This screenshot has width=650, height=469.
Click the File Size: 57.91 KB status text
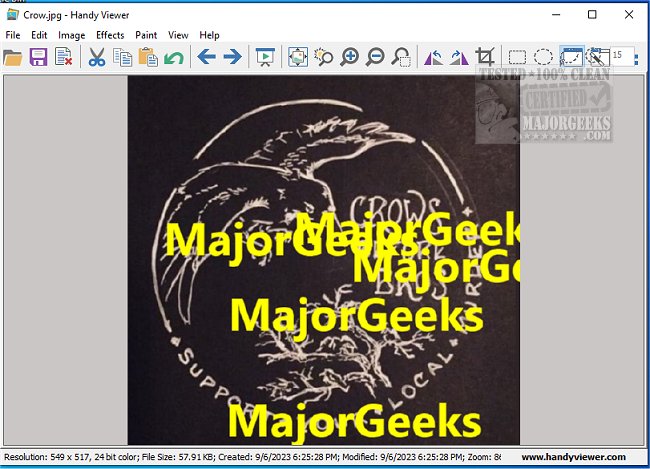tap(177, 457)
